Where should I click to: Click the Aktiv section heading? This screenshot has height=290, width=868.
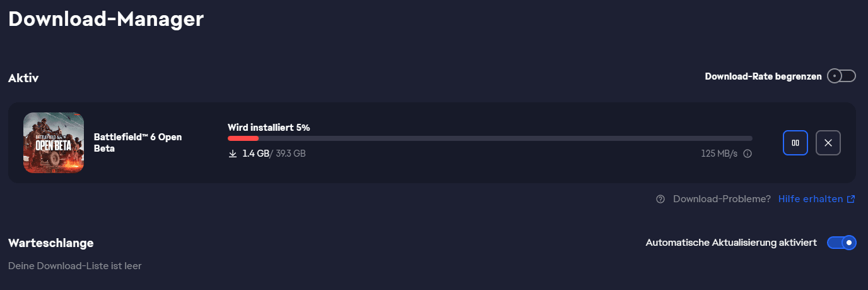click(x=23, y=78)
